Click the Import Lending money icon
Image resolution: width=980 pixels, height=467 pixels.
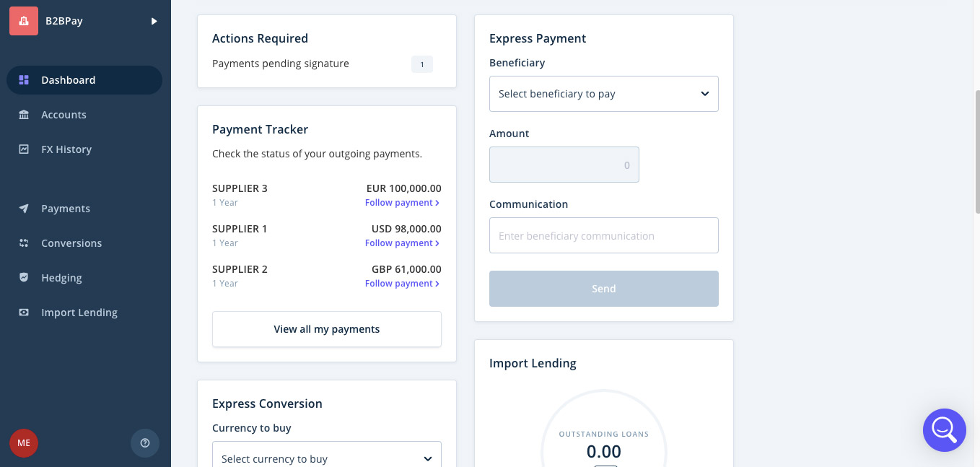(24, 313)
